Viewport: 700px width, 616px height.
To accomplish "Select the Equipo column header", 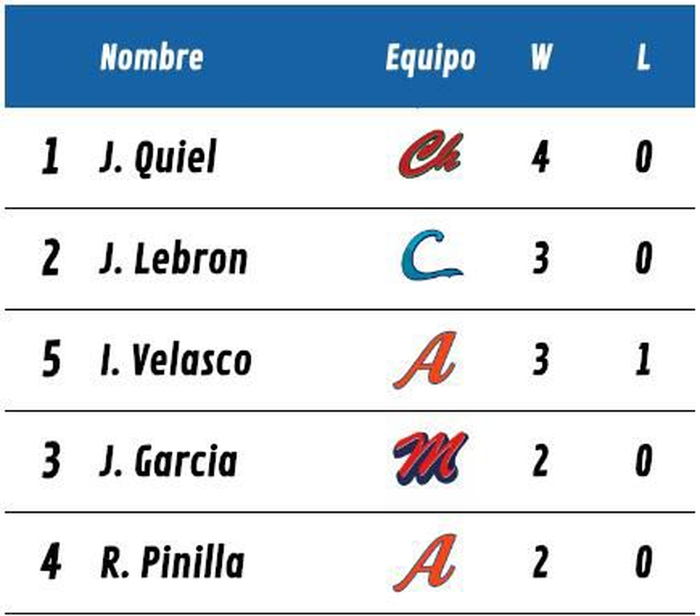I will 431,57.
